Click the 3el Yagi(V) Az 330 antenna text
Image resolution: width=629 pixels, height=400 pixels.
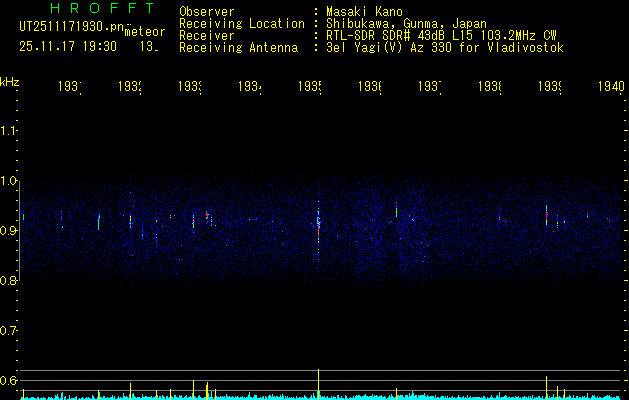coord(445,48)
